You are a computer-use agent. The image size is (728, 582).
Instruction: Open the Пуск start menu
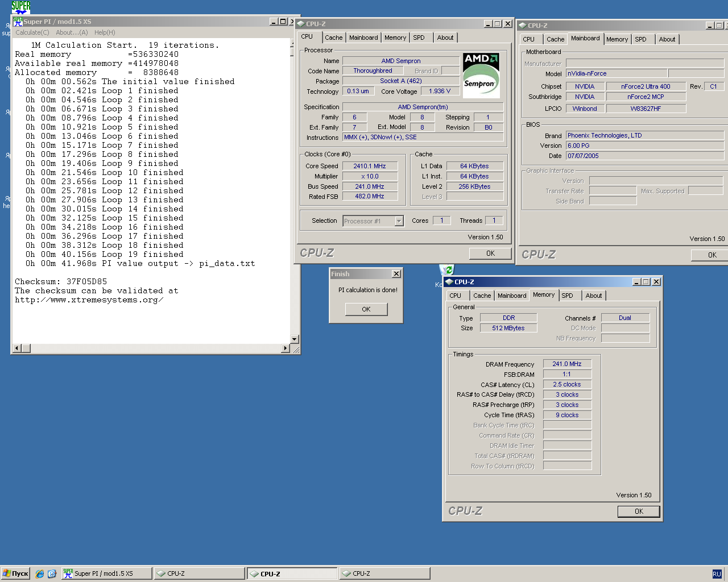pyautogui.click(x=15, y=573)
